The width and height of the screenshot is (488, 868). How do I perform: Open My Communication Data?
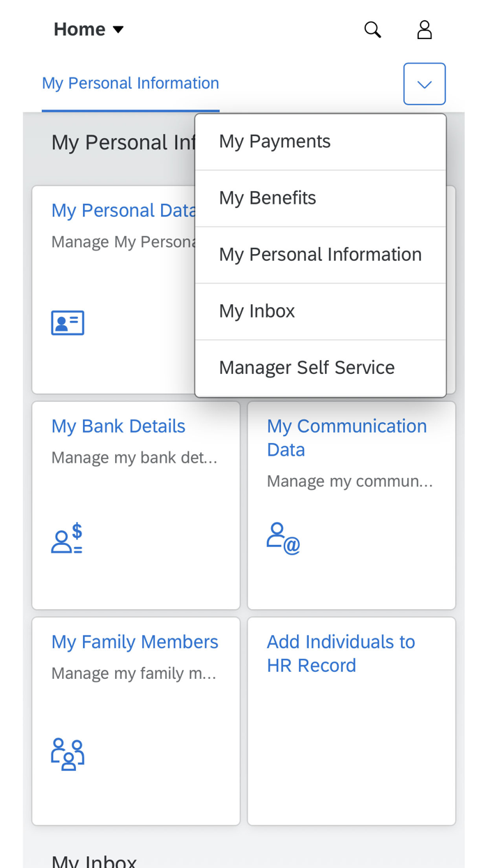(346, 437)
